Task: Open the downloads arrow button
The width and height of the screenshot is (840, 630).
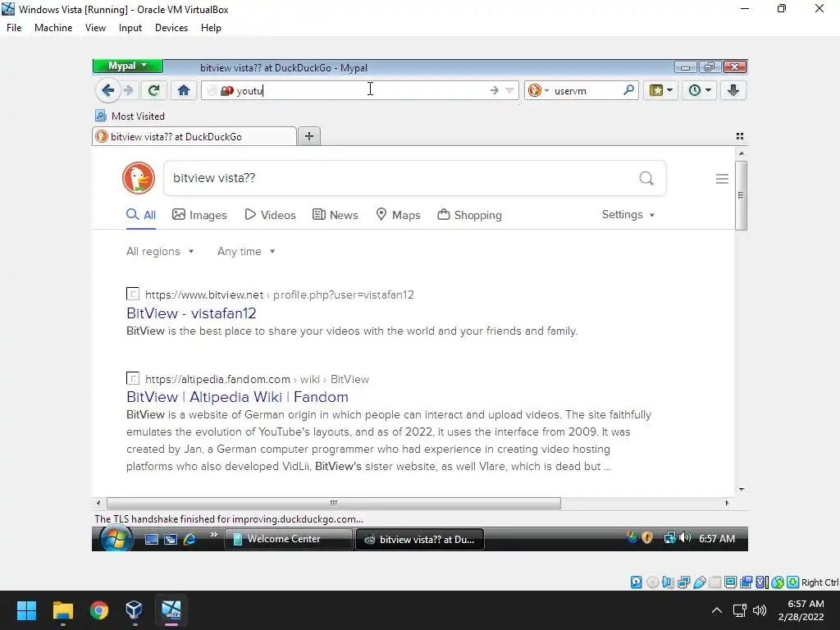Action: point(733,90)
